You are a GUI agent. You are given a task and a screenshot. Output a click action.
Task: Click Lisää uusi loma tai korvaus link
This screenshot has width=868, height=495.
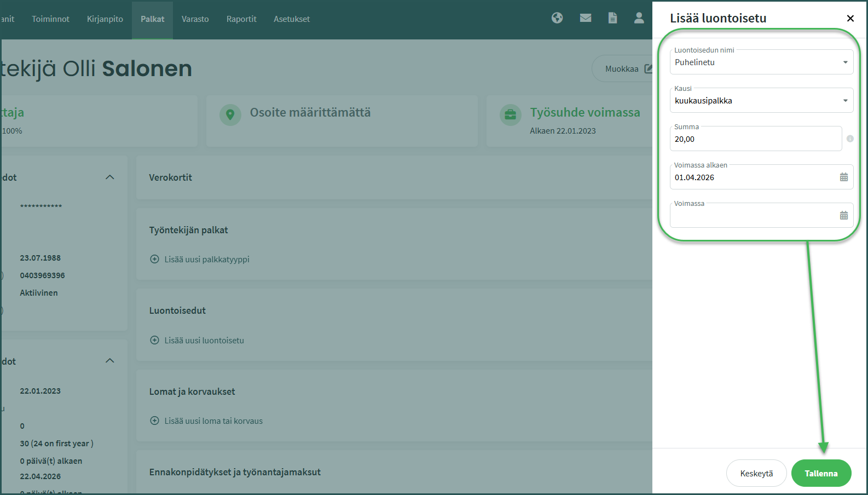click(213, 421)
